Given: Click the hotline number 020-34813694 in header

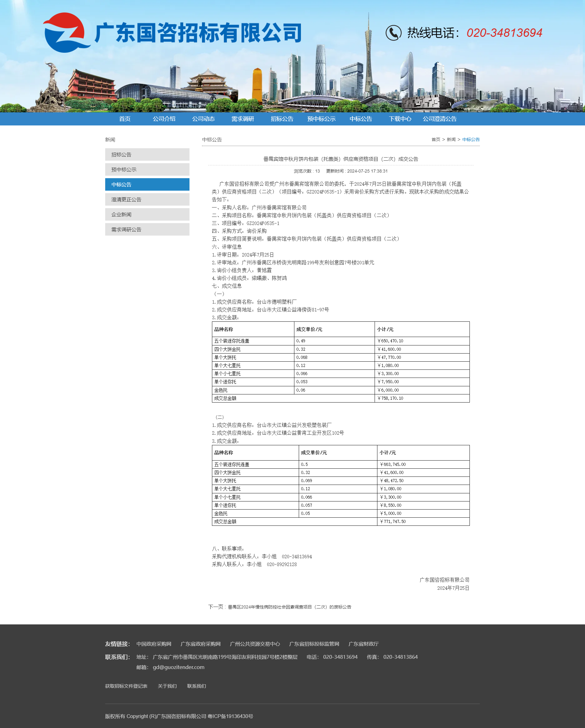Looking at the screenshot, I should pos(504,33).
